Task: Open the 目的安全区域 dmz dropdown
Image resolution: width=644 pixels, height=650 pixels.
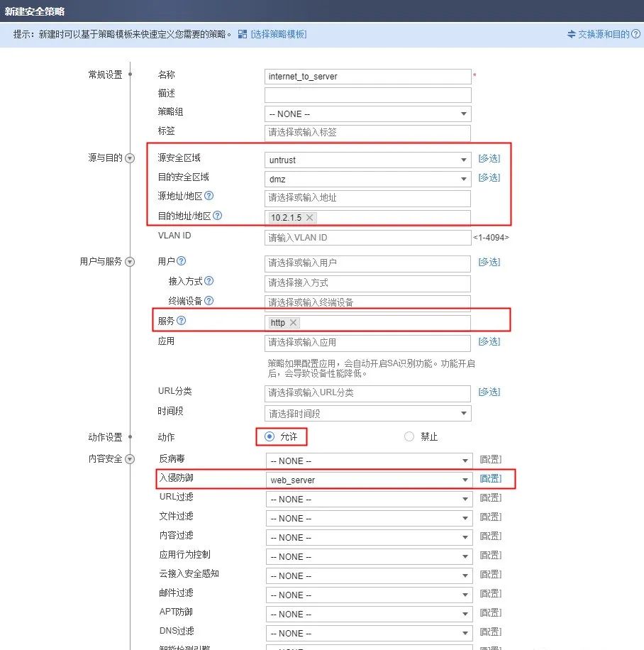Action: 367,179
